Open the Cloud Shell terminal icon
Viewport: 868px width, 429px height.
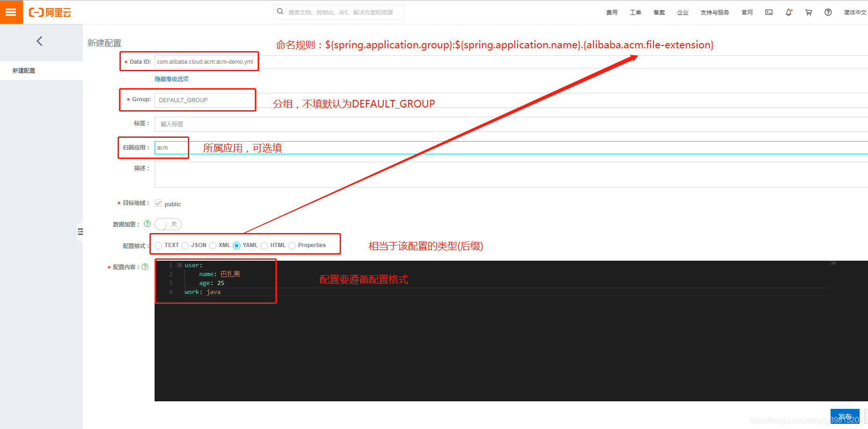[x=769, y=13]
